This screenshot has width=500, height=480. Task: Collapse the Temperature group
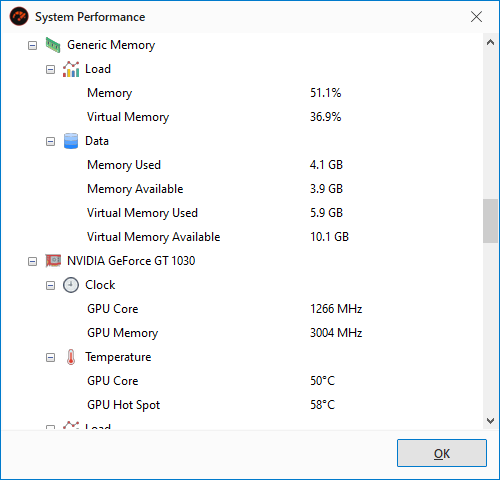click(x=50, y=357)
